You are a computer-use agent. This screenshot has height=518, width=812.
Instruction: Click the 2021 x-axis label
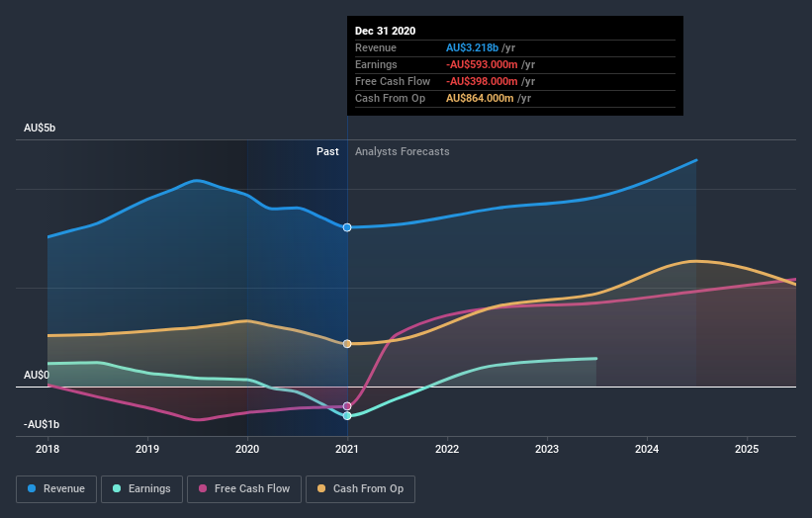point(347,449)
